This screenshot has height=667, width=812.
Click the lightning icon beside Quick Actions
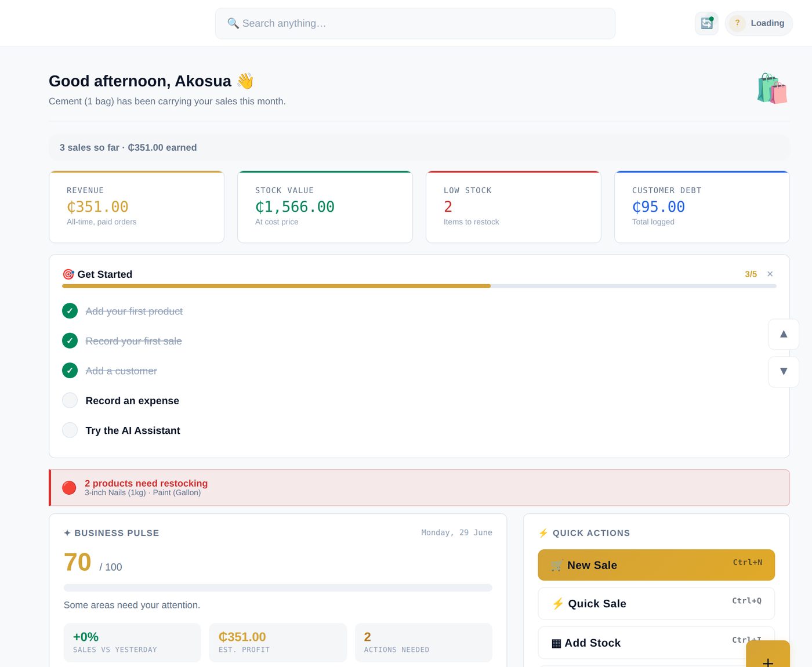click(x=543, y=533)
